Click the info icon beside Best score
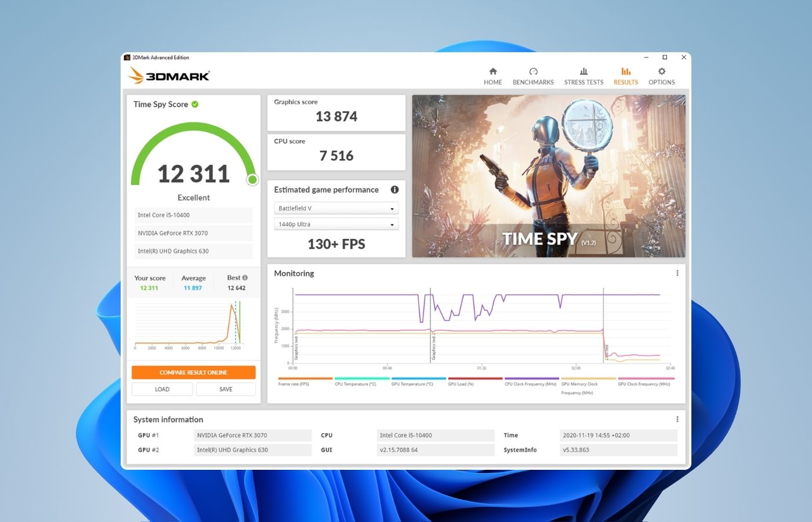This screenshot has height=522, width=812. pos(245,278)
